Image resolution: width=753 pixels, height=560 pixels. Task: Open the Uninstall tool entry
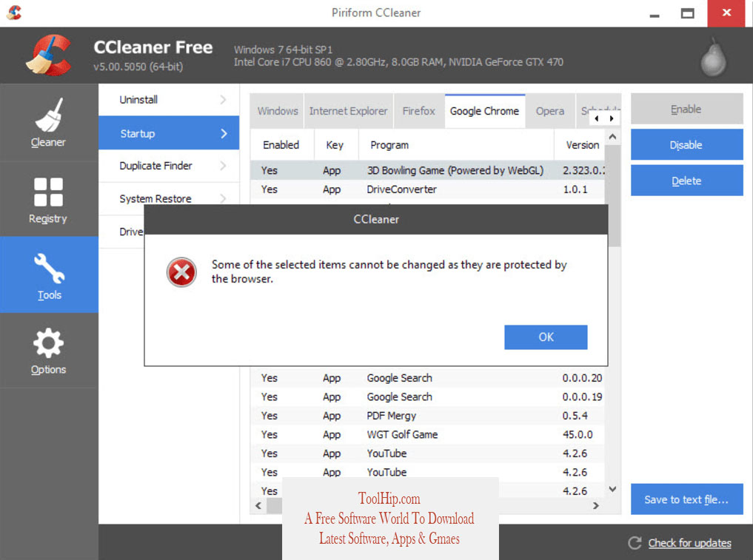[169, 100]
